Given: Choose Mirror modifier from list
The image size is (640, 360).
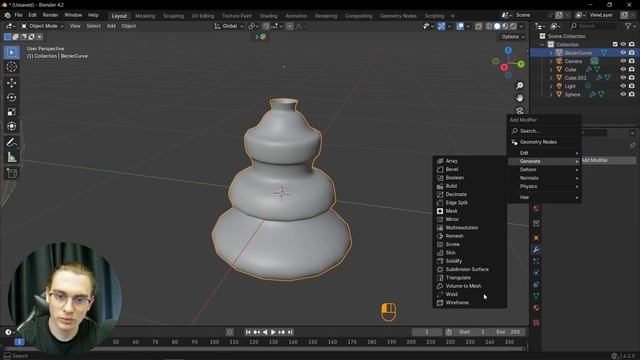Looking at the screenshot, I should [469, 219].
